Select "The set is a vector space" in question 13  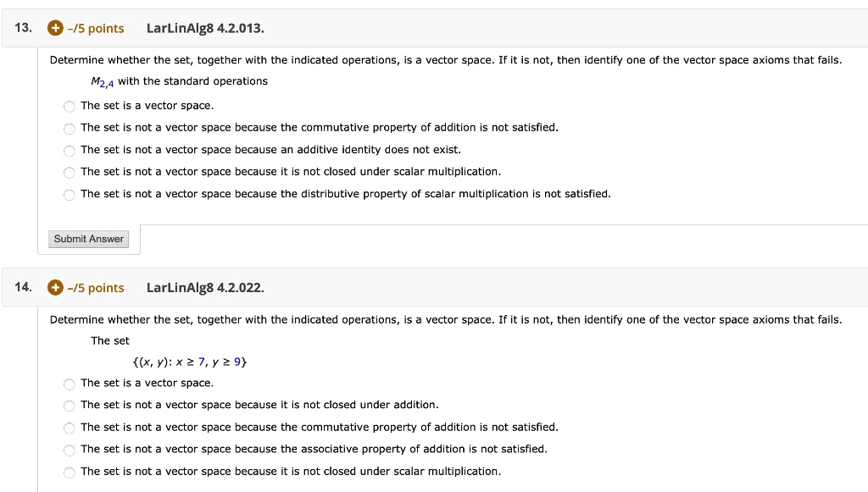[x=69, y=107]
